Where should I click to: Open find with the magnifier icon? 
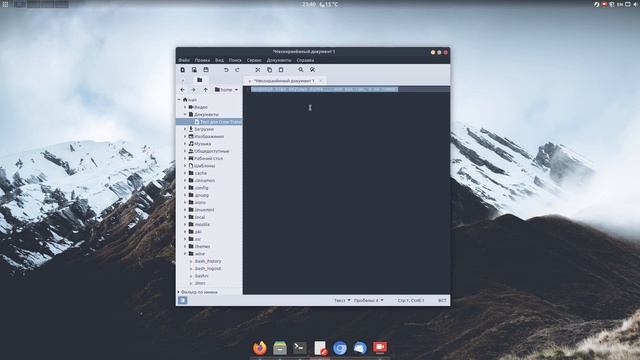click(x=301, y=70)
